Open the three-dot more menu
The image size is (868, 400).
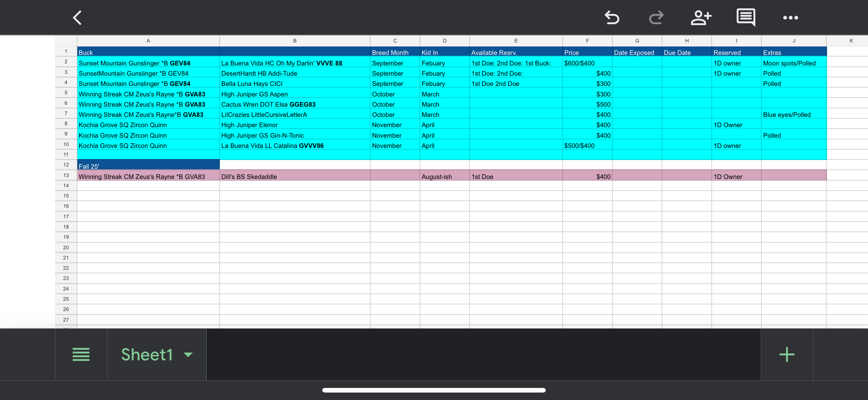pyautogui.click(x=790, y=17)
